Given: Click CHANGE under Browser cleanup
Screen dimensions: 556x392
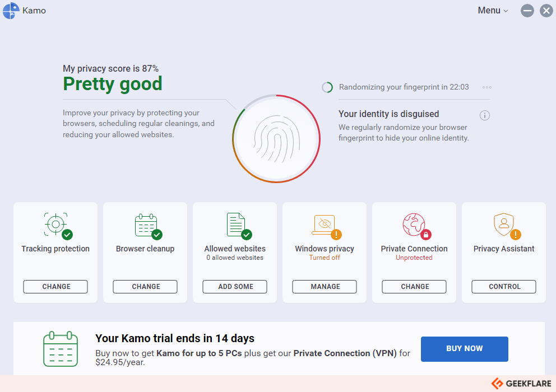Looking at the screenshot, I should (145, 286).
